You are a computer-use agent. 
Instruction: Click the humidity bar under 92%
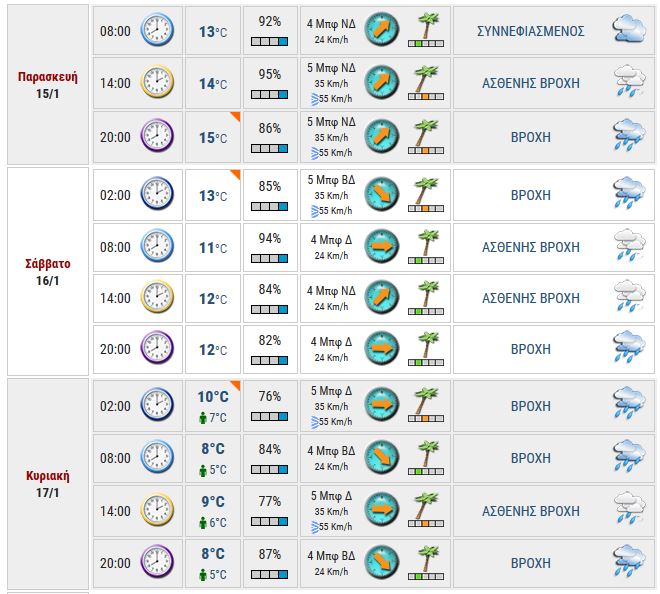point(269,42)
